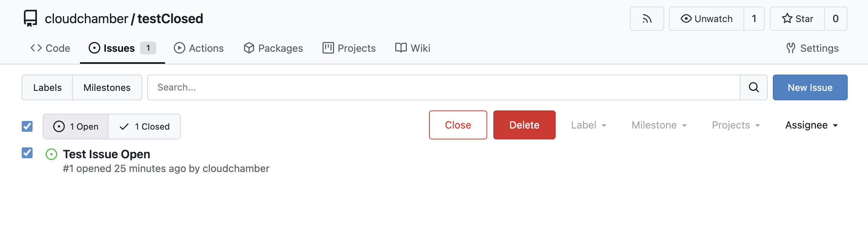Open the Assignee dropdown
This screenshot has width=868, height=231.
[x=812, y=125]
